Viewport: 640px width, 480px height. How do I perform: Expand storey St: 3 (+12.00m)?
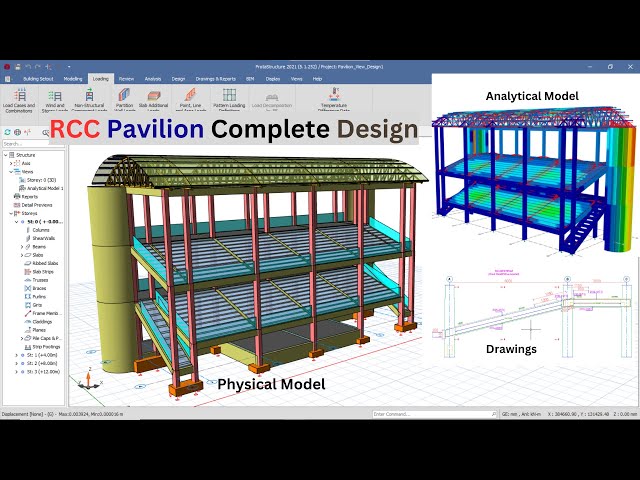click(16, 372)
